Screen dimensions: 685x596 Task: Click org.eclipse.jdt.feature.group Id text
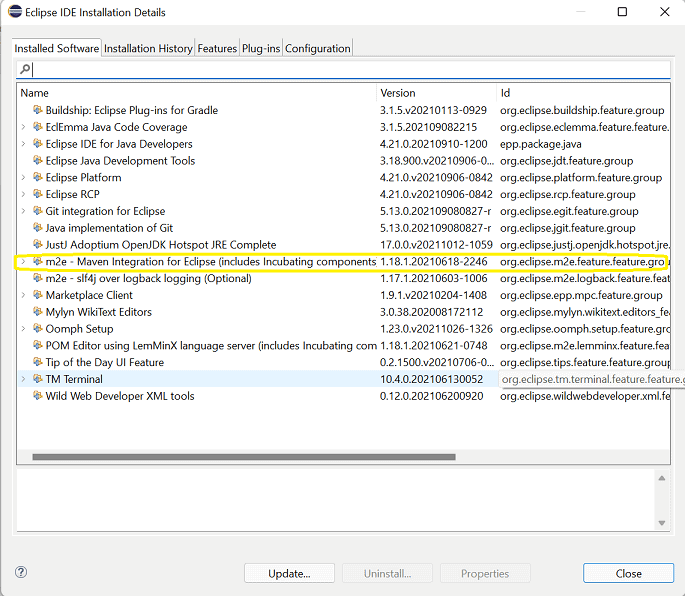566,161
